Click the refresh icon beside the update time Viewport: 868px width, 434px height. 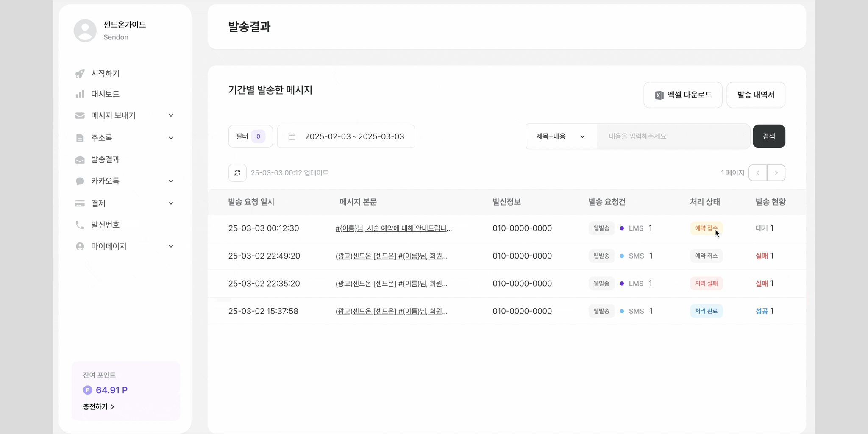237,173
